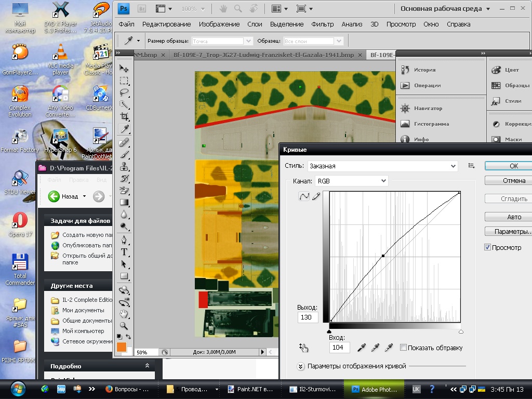The width and height of the screenshot is (532, 399).
Task: Switch to pencil curve drawing mode
Action: click(x=316, y=196)
